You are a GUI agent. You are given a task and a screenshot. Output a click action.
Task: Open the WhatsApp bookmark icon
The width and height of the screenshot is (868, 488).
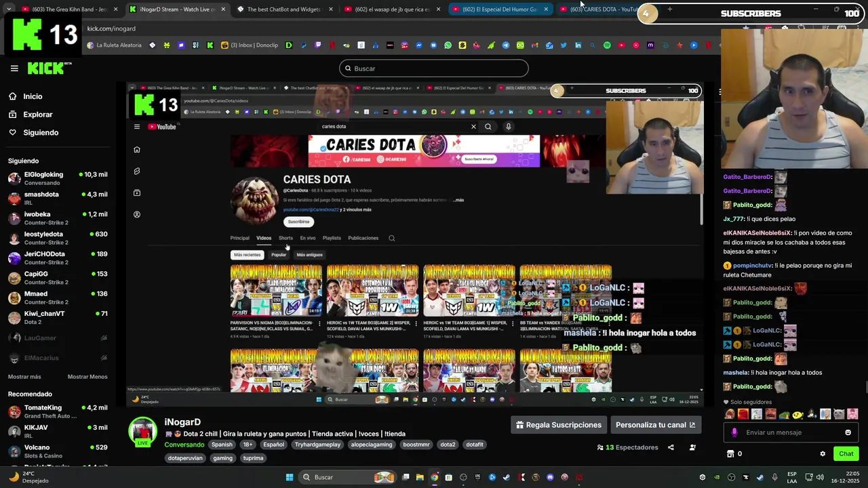448,45
